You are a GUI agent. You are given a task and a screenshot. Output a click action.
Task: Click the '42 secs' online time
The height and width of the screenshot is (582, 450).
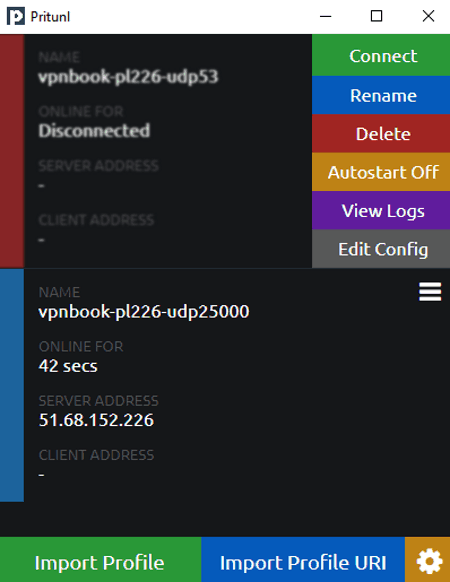68,366
